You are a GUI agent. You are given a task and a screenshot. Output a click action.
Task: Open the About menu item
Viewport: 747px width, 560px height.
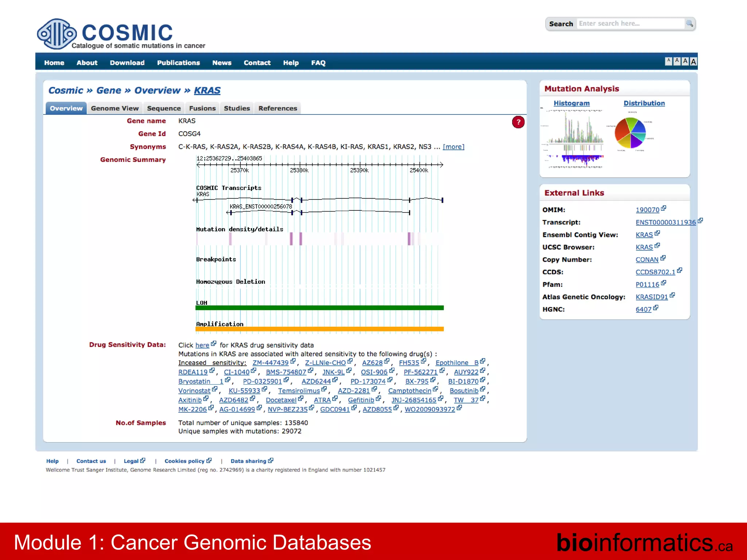87,63
